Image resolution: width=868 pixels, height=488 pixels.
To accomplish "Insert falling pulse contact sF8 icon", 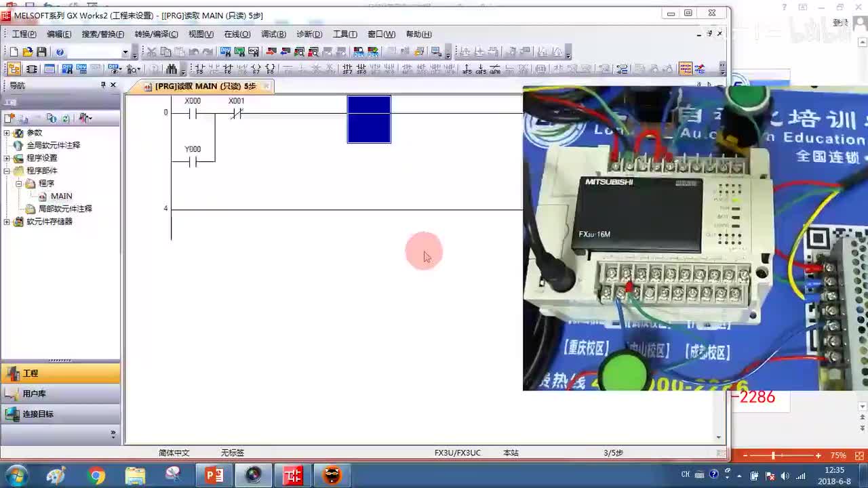I will 361,69.
